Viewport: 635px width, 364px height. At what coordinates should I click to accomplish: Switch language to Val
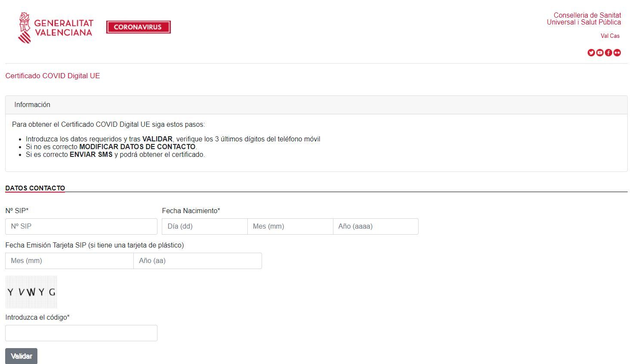coord(604,36)
